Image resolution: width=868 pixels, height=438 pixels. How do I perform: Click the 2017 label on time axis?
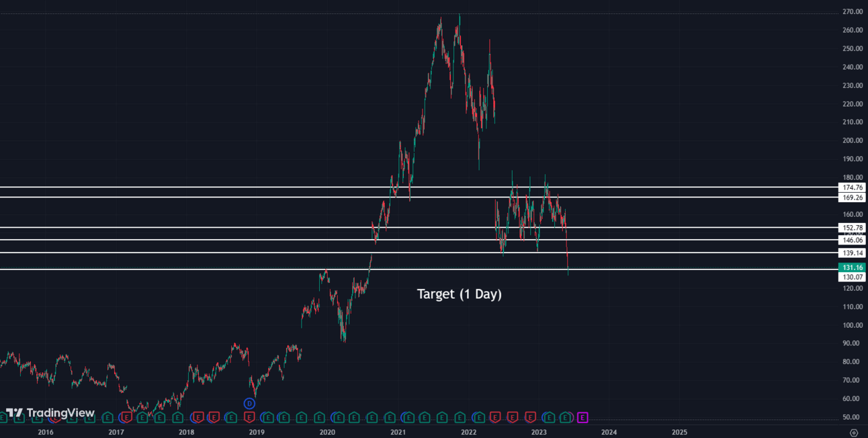[116, 432]
